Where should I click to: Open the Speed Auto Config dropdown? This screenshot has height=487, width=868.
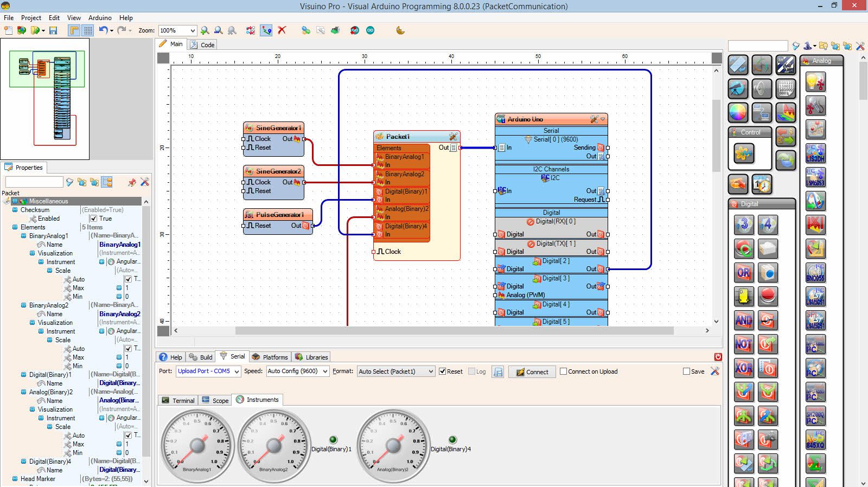[325, 371]
